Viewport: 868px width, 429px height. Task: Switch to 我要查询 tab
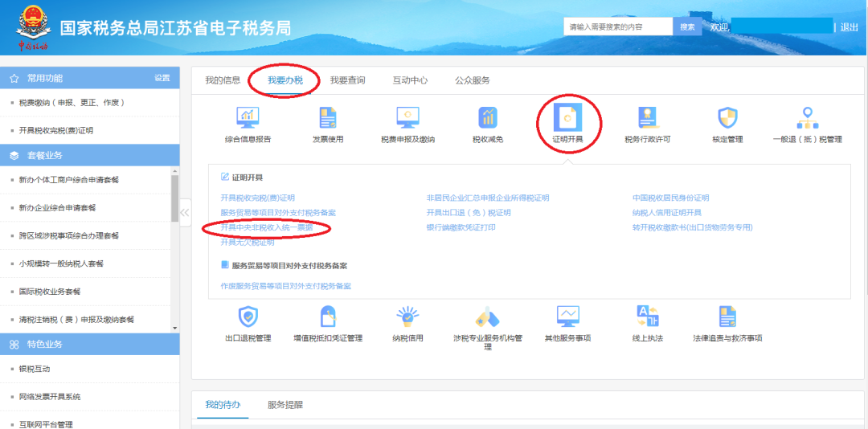pyautogui.click(x=348, y=80)
